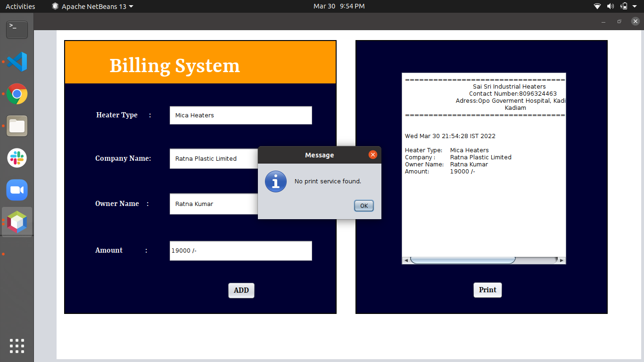644x362 pixels.
Task: Dismiss the message with the OK button
Action: (363, 206)
